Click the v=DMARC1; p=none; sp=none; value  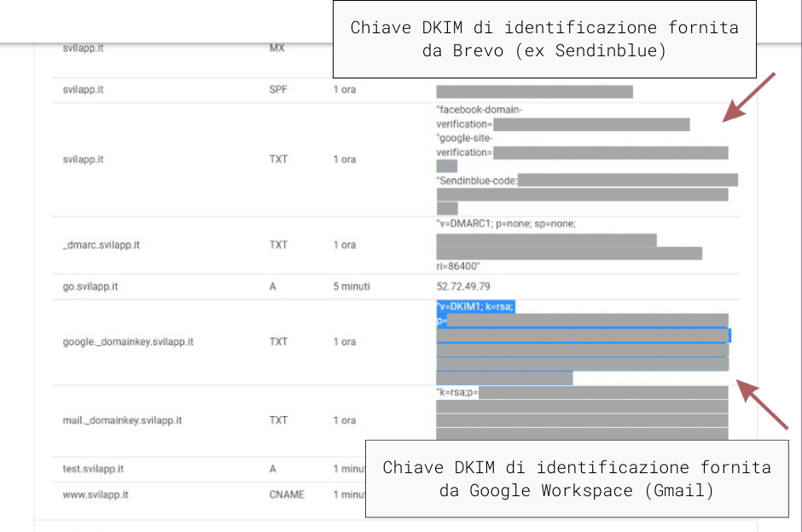click(x=506, y=223)
